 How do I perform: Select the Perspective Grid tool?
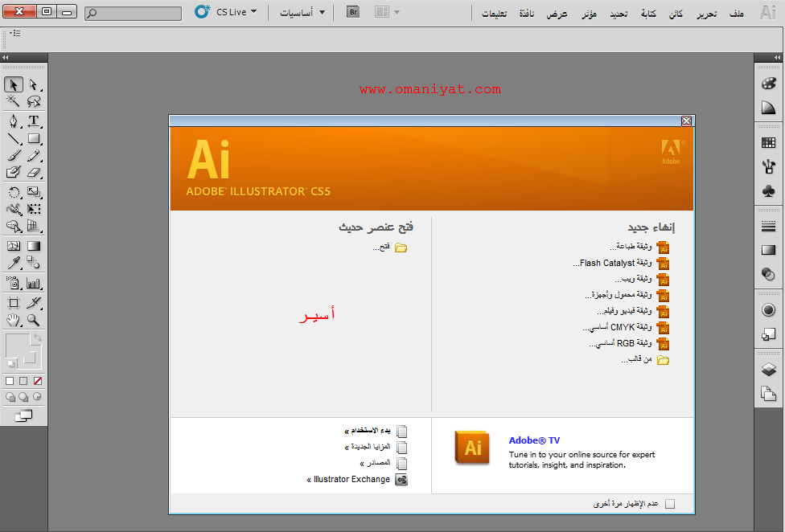point(34,226)
